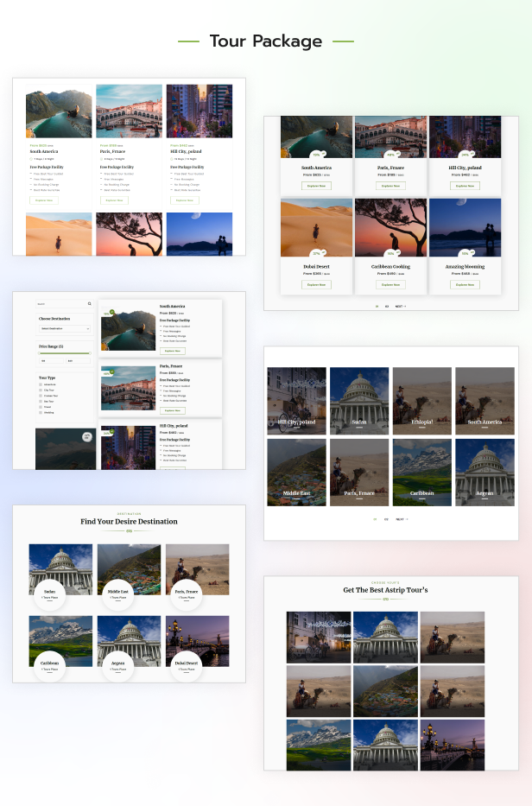Open the Ethiopia overlay destination tile
The image size is (532, 806).
pos(422,401)
